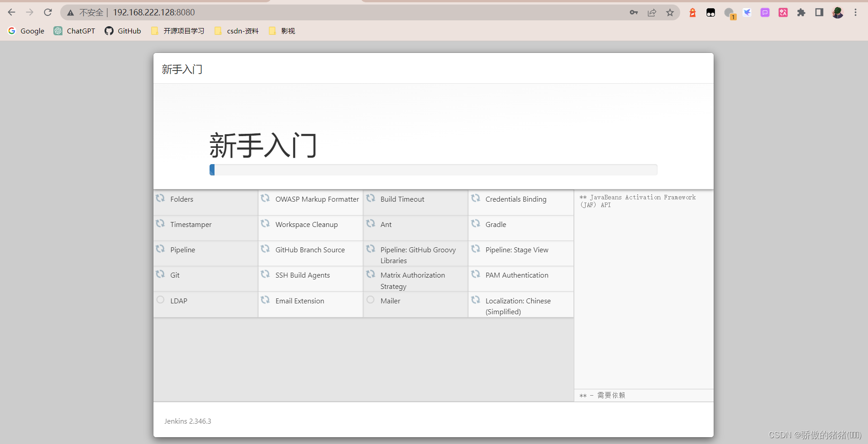
Task: Click the not-secure warning triangle icon
Action: (71, 13)
